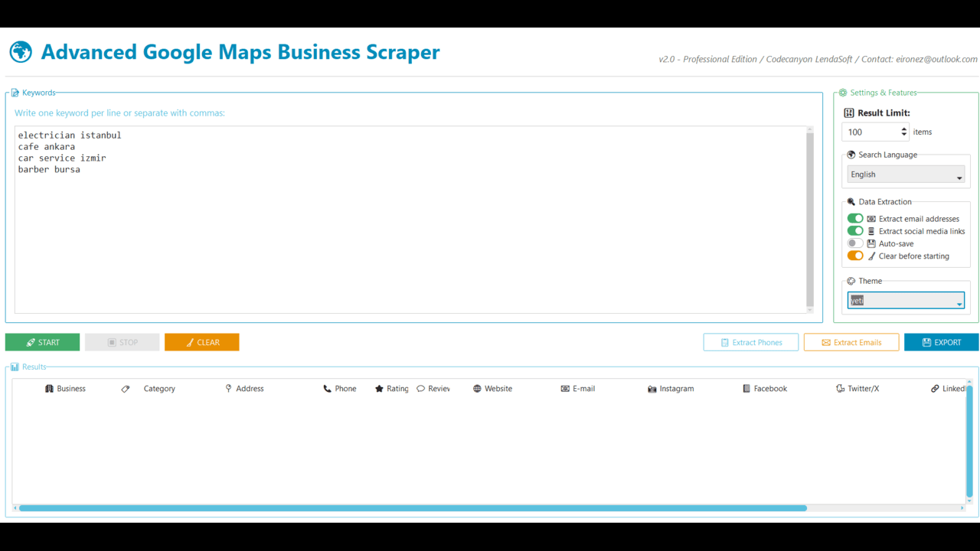Click the icon beside Extract social media links
Image resolution: width=980 pixels, height=551 pixels.
pos(871,231)
